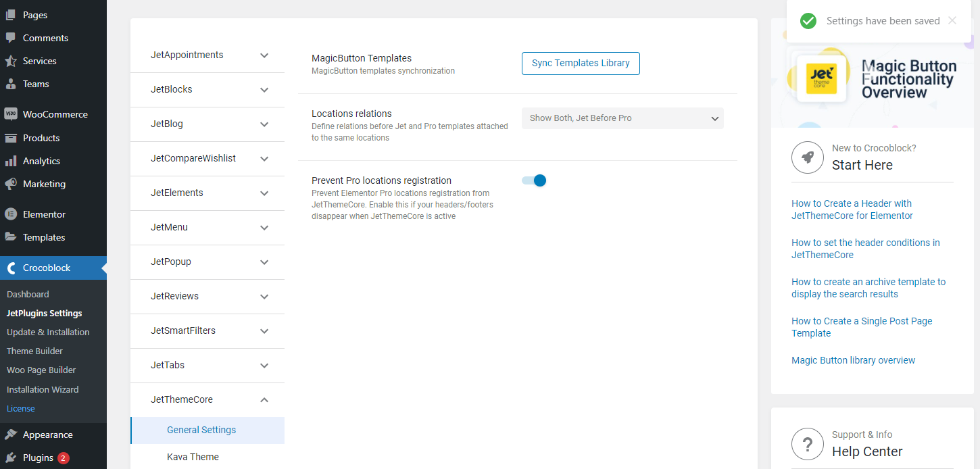The width and height of the screenshot is (980, 469).
Task: Expand the JetElements section
Action: 207,193
